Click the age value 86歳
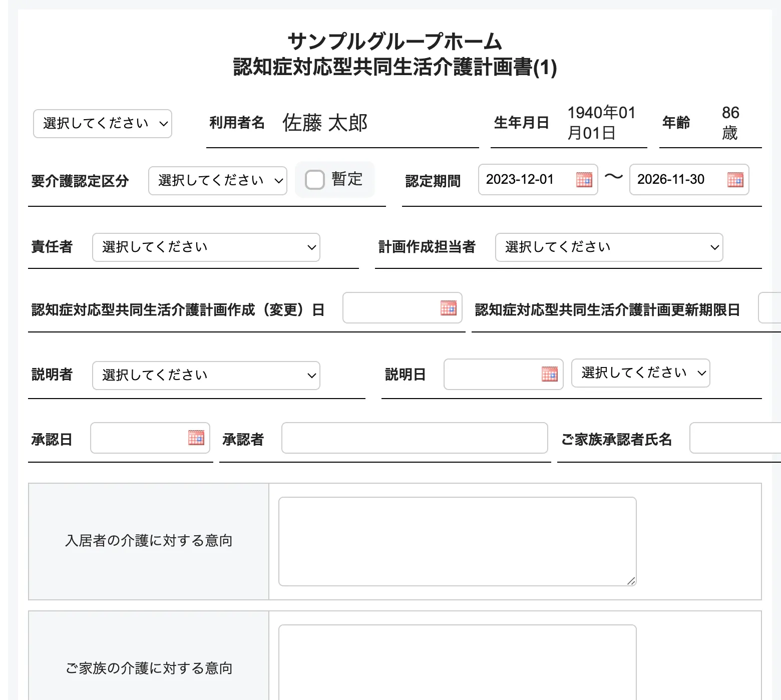 730,123
